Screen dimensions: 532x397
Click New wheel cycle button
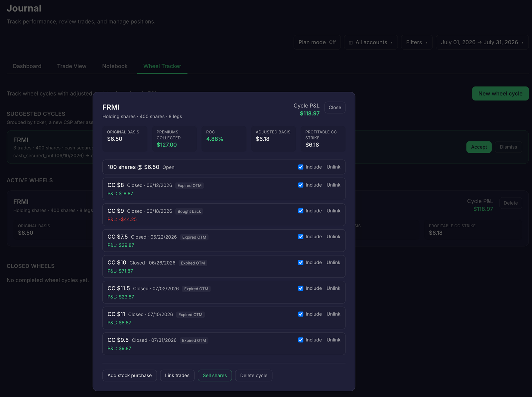coord(500,94)
